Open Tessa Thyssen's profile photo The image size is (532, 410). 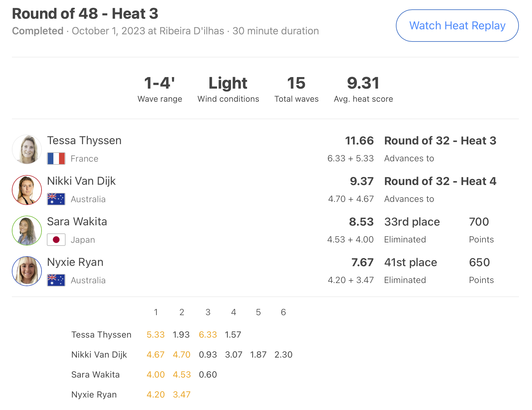(x=27, y=149)
